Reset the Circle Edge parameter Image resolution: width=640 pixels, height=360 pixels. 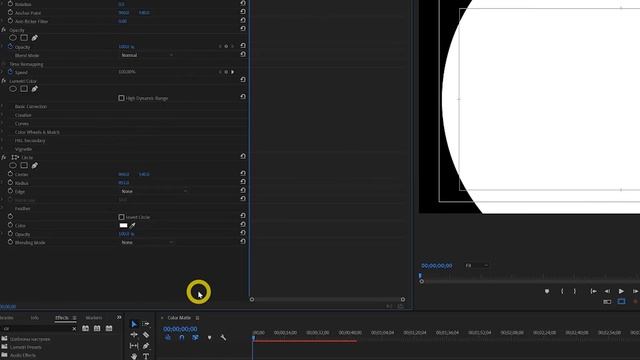[243, 190]
